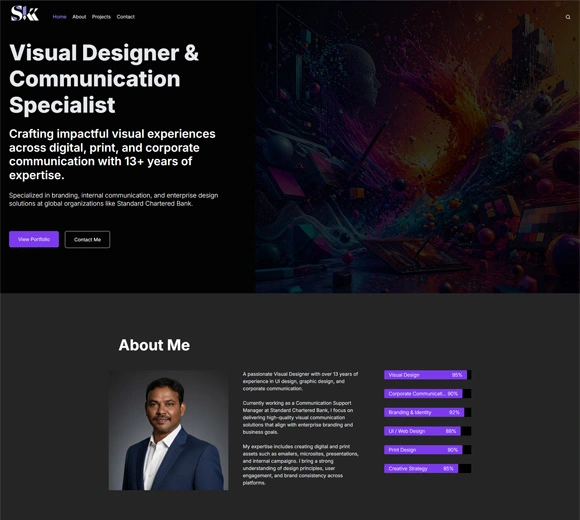Viewport: 580px width, 520px height.
Task: Click the Visual Design 95% skill bar
Action: pyautogui.click(x=427, y=375)
